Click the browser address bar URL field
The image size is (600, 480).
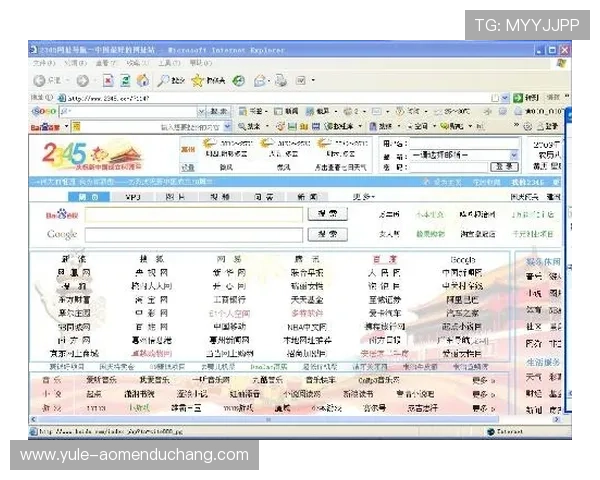click(278, 98)
